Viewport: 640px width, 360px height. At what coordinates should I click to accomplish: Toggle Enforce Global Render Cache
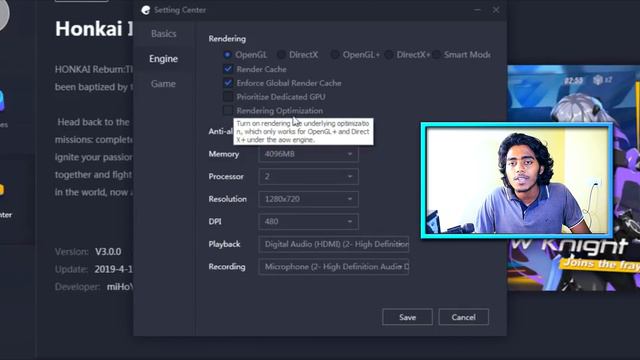point(228,83)
